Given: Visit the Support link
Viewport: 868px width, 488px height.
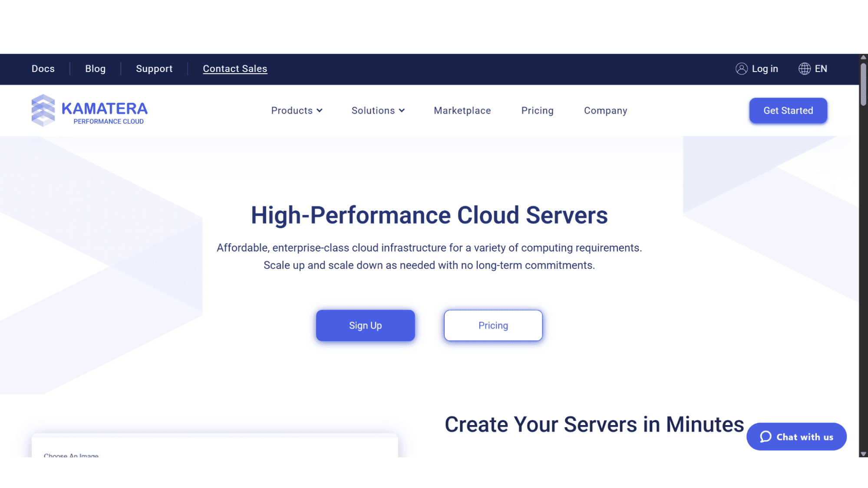Looking at the screenshot, I should (154, 69).
